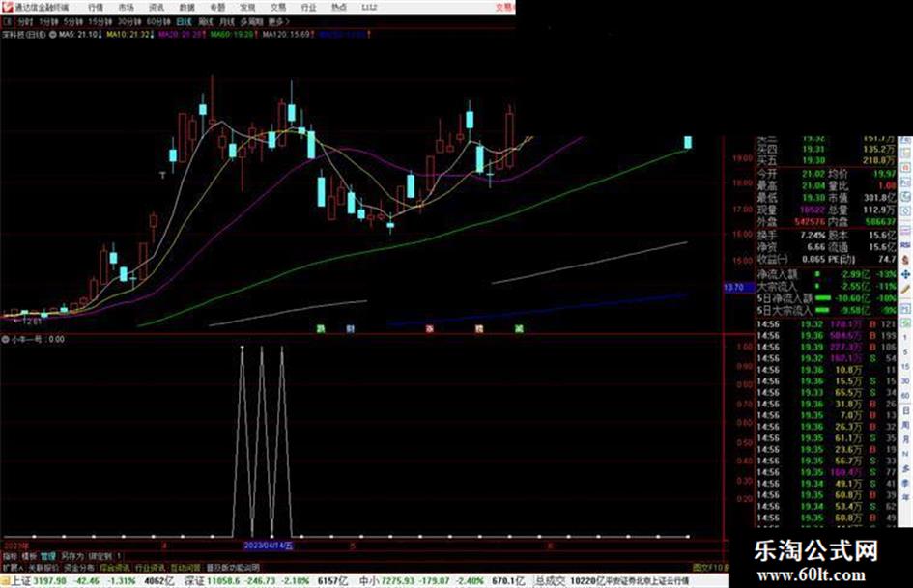Open the 行业 menu
The height and width of the screenshot is (588, 913).
click(x=308, y=7)
